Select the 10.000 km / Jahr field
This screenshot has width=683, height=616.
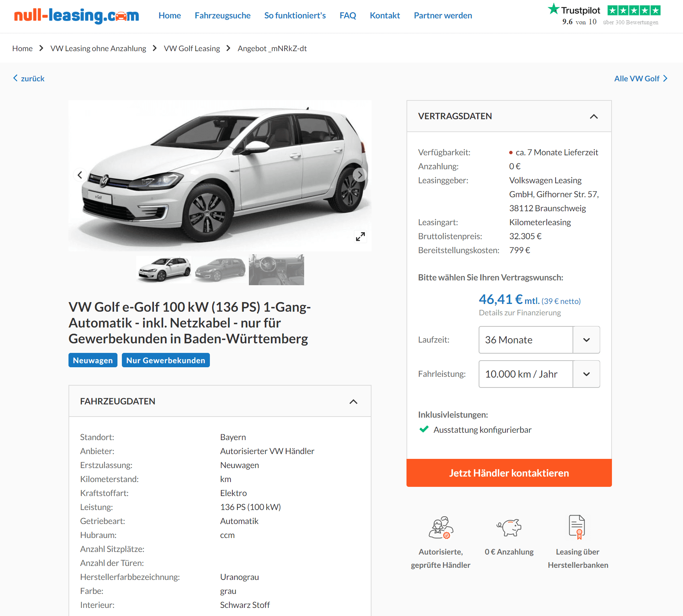tap(526, 374)
